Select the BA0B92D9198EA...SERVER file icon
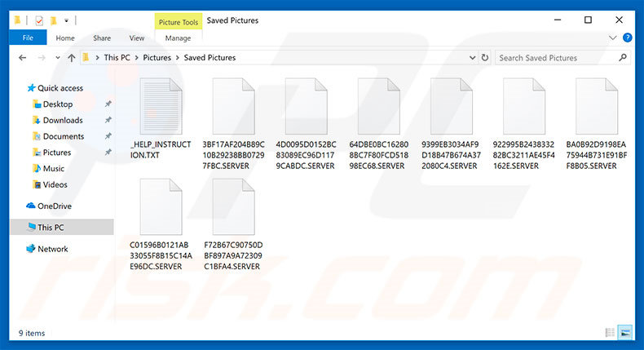Screen dimensions: 644x350 [x=597, y=107]
